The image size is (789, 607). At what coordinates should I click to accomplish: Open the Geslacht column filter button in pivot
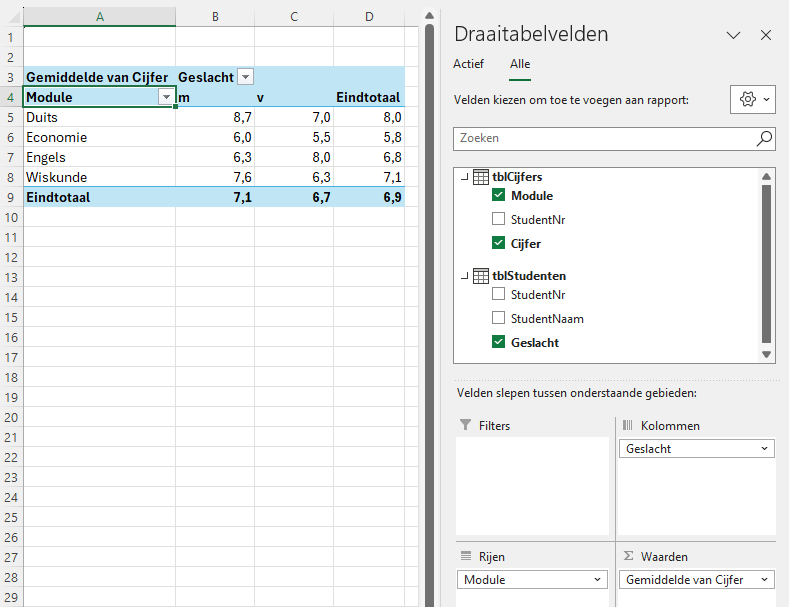[245, 77]
